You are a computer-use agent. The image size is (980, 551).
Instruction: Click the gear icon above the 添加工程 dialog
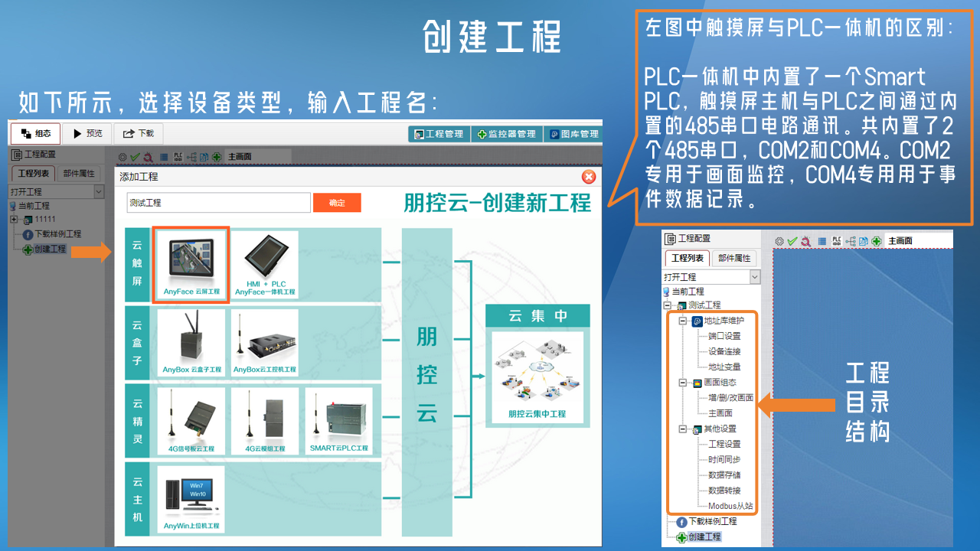pos(122,157)
